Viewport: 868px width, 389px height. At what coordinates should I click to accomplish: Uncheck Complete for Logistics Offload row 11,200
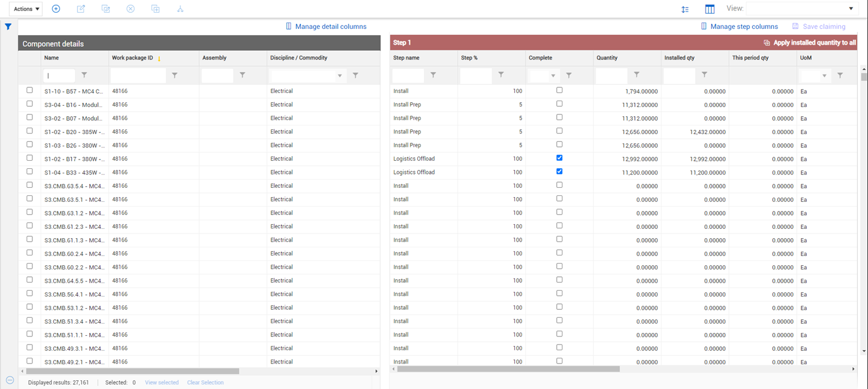(x=559, y=171)
